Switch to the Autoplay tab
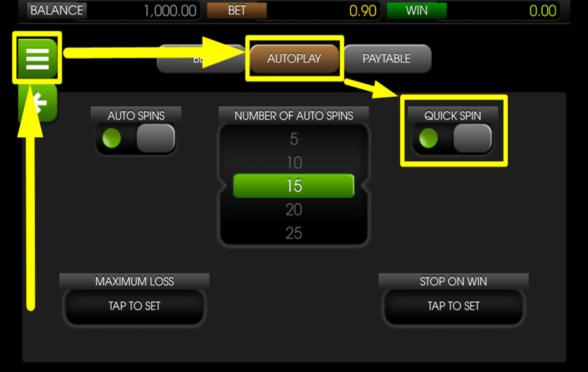Viewport: 588px width, 372px height. pyautogui.click(x=295, y=59)
